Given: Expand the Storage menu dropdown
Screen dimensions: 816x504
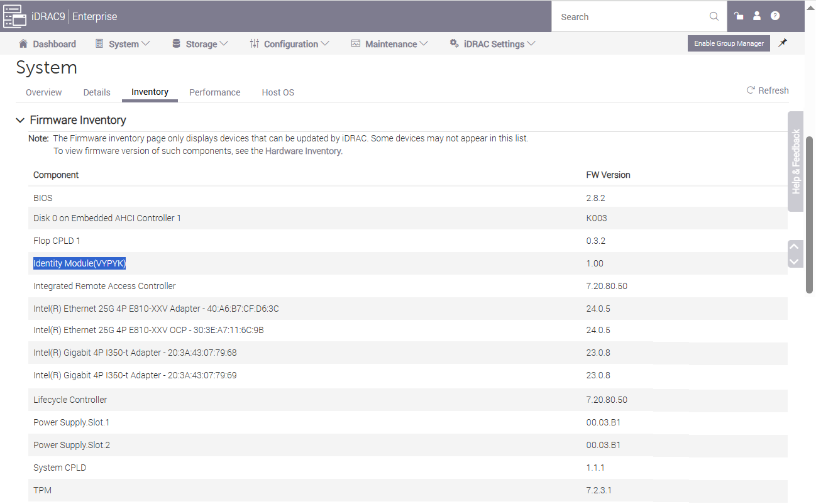Looking at the screenshot, I should coord(200,44).
